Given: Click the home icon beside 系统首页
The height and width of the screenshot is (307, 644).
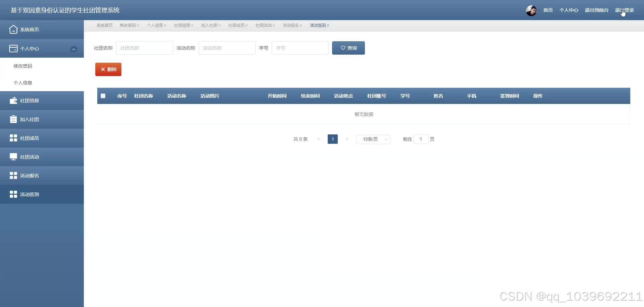Looking at the screenshot, I should [13, 29].
